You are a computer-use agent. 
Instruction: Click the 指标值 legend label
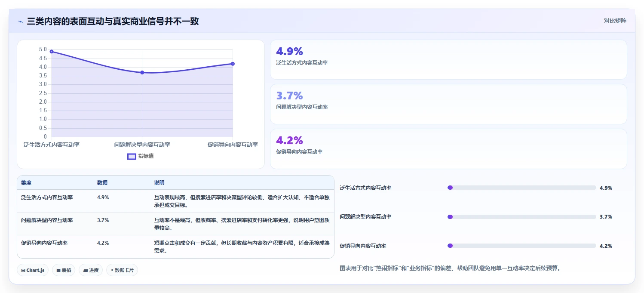coord(146,156)
